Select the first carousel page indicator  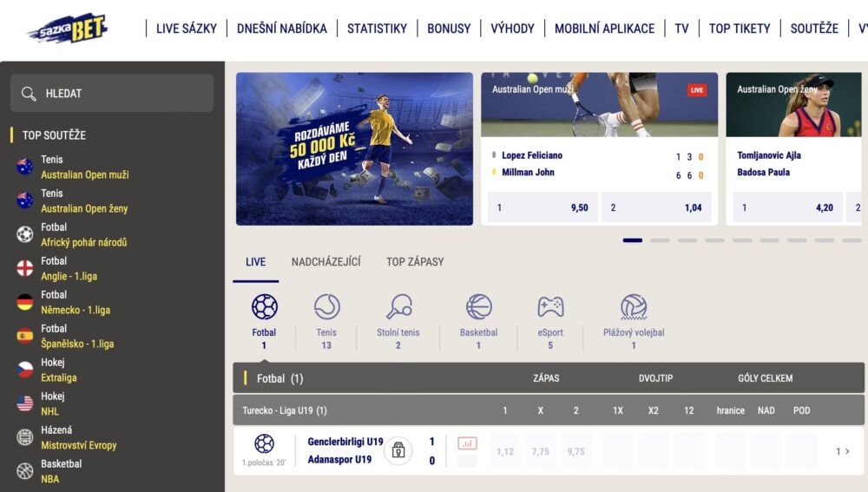[x=632, y=240]
